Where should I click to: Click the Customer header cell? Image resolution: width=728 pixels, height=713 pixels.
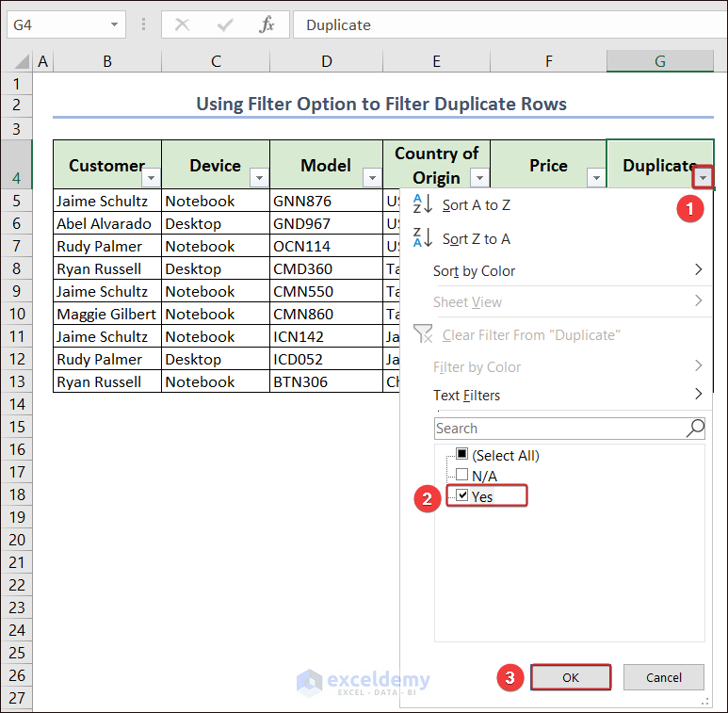tap(107, 164)
